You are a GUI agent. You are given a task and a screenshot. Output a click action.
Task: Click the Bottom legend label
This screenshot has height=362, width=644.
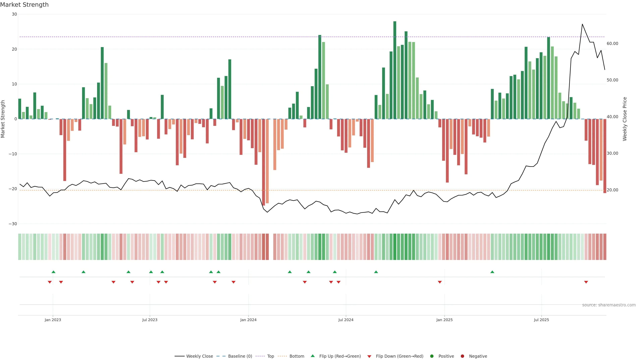[297, 356]
